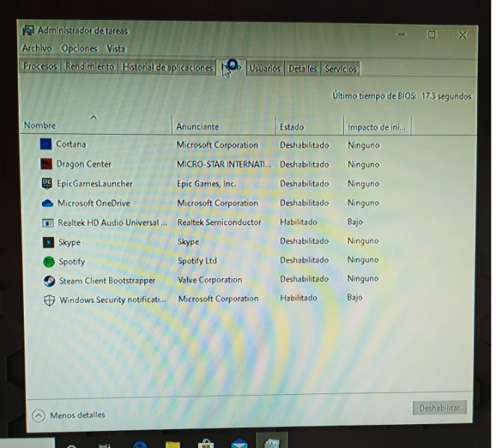Click Microsoft Corporation in OneDrive row

(x=218, y=203)
